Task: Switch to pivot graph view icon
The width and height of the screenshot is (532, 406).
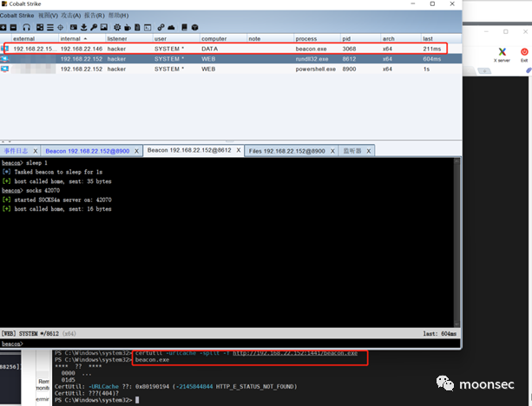Action: click(40, 28)
